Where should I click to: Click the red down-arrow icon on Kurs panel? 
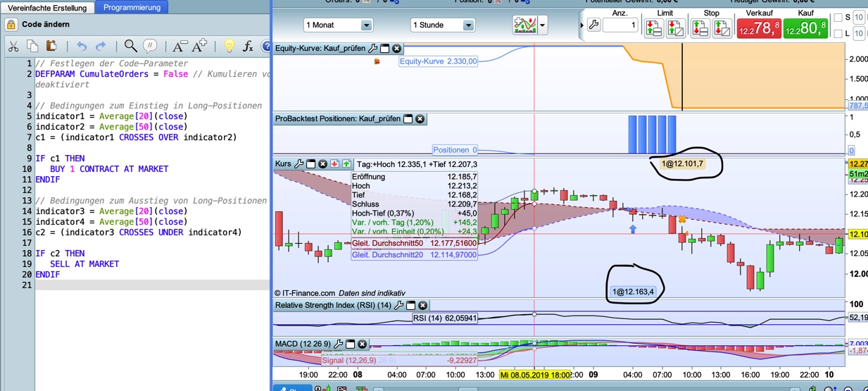[x=334, y=164]
